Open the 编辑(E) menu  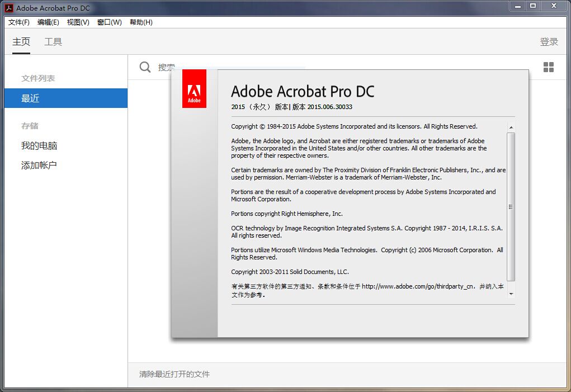(48, 22)
